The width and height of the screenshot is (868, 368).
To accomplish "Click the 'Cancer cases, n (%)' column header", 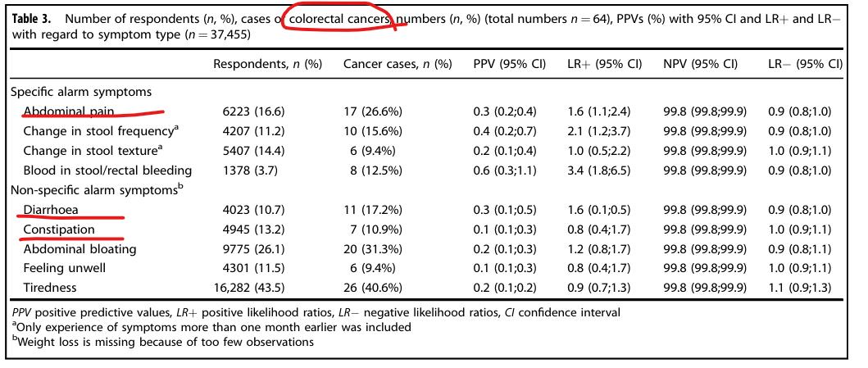I will pyautogui.click(x=398, y=63).
